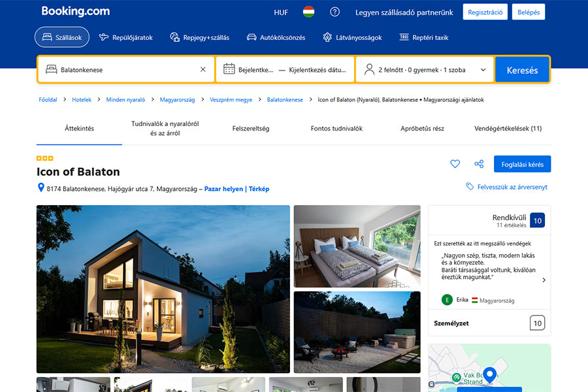Open the help question mark icon
Screen dimensions: 588x392
click(335, 12)
